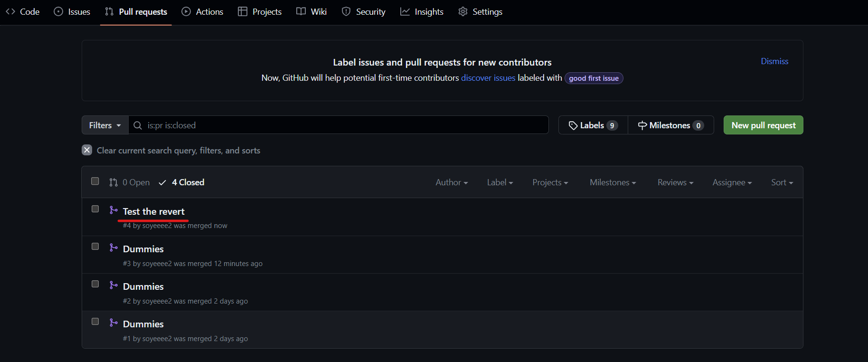
Task: Check the box for PR #3 Dummies
Action: click(95, 247)
